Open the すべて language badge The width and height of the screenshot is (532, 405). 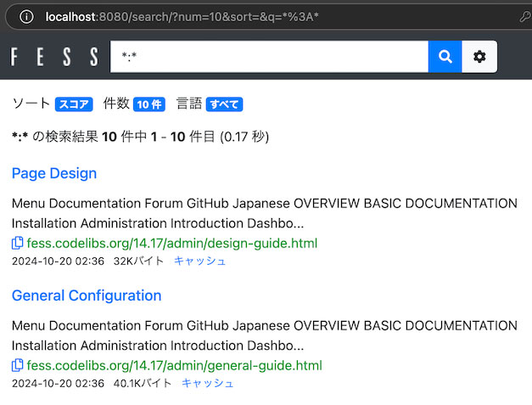click(x=224, y=104)
